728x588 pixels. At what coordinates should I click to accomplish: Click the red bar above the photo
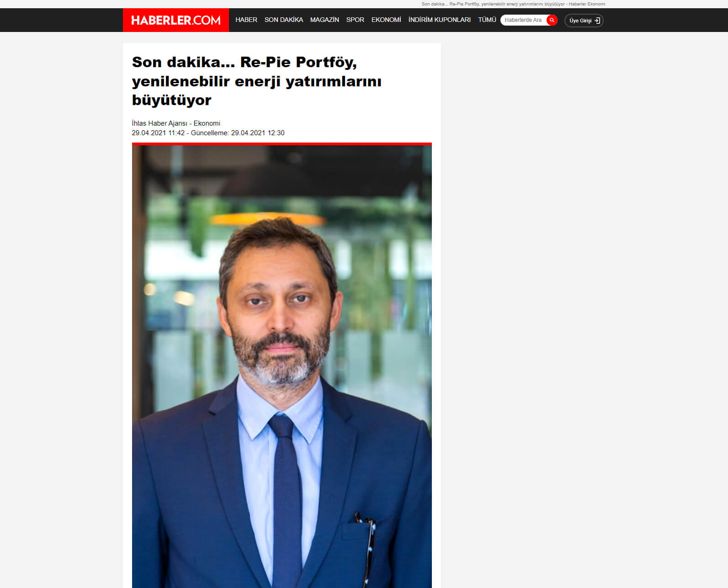[x=282, y=144]
